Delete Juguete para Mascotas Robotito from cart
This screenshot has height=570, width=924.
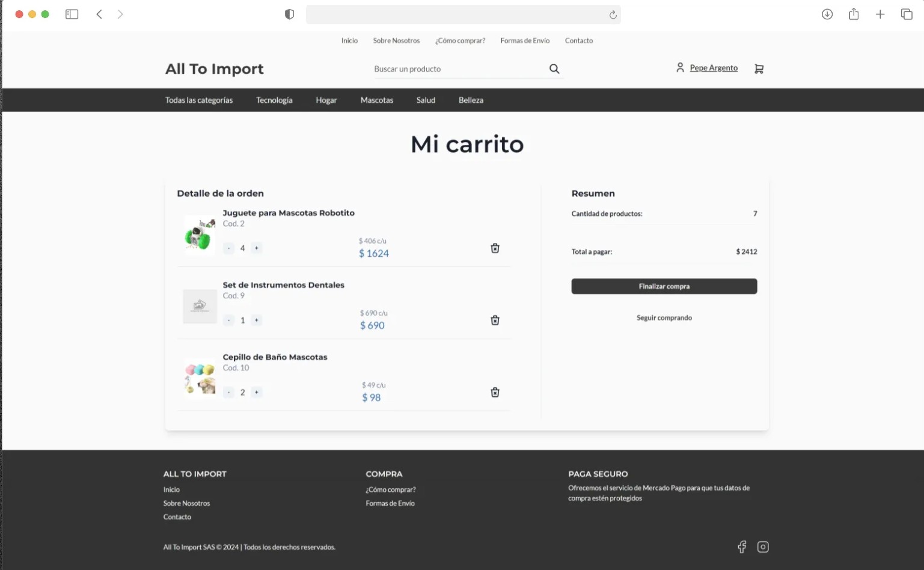495,248
